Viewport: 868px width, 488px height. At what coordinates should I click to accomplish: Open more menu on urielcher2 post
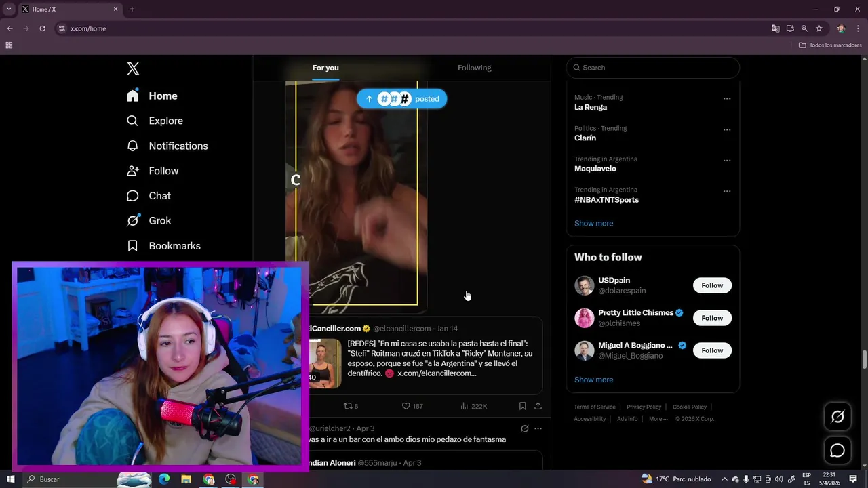[538, 428]
